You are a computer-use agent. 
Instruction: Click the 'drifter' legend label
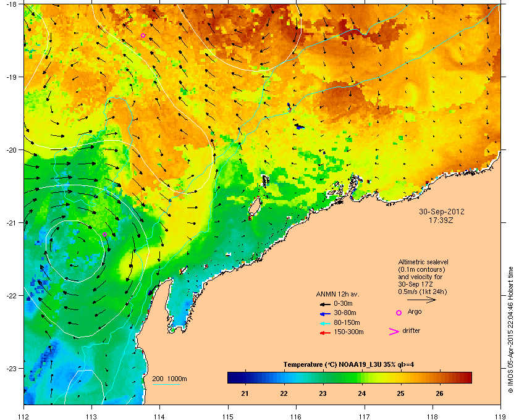tap(411, 330)
